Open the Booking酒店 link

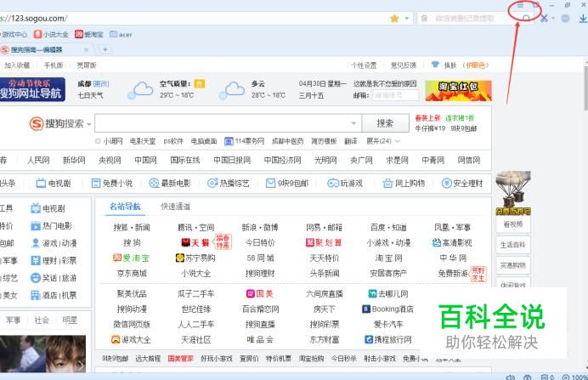[x=388, y=309]
